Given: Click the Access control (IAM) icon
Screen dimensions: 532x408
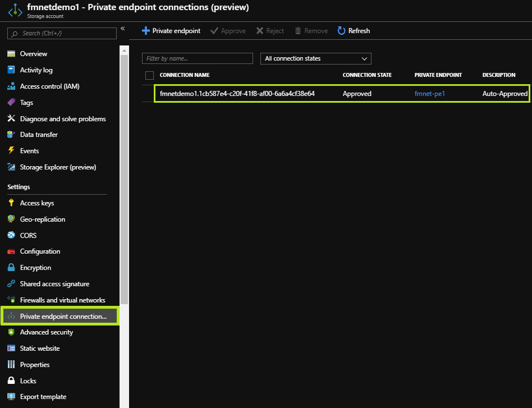Looking at the screenshot, I should click(11, 86).
